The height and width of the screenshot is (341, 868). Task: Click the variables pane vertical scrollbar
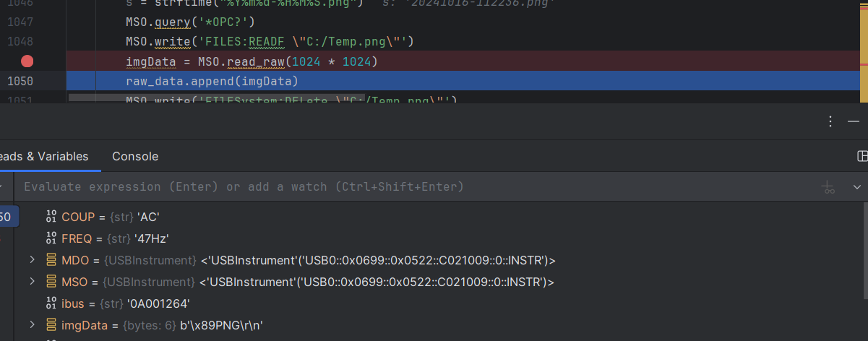(864, 253)
